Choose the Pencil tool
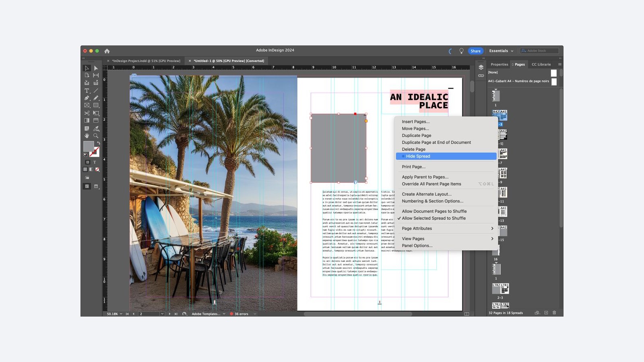This screenshot has width=644, height=362. (96, 98)
